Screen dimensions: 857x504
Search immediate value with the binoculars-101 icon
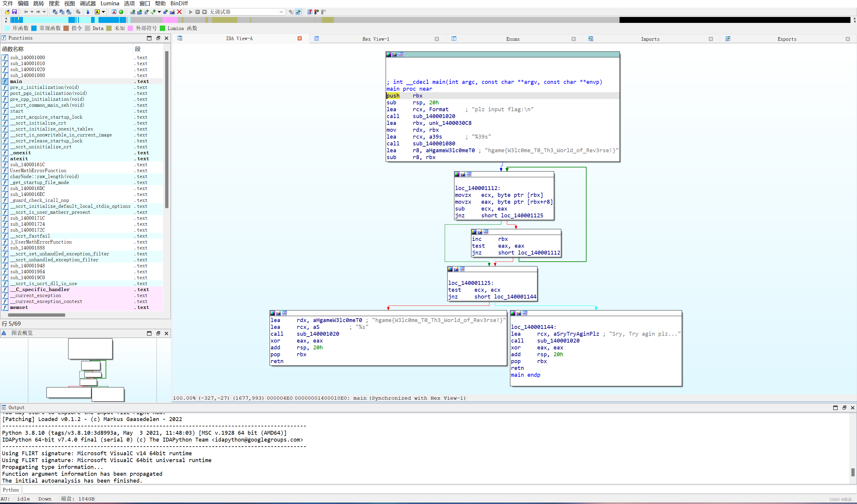[69, 12]
